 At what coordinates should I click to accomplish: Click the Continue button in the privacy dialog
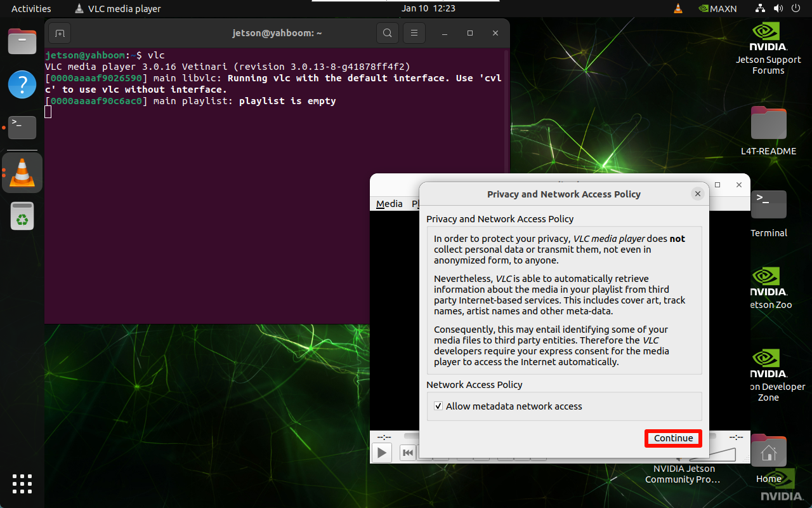click(x=673, y=438)
